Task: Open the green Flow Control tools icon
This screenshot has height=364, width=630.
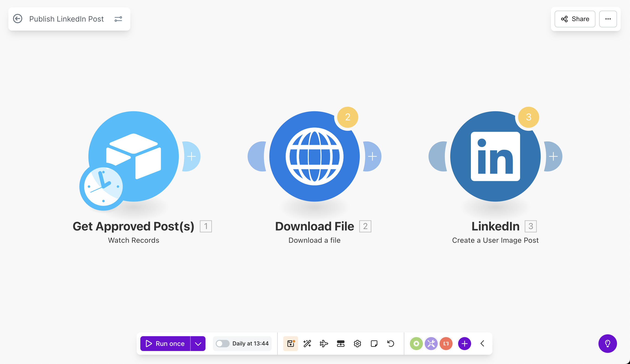Action: coord(416,344)
